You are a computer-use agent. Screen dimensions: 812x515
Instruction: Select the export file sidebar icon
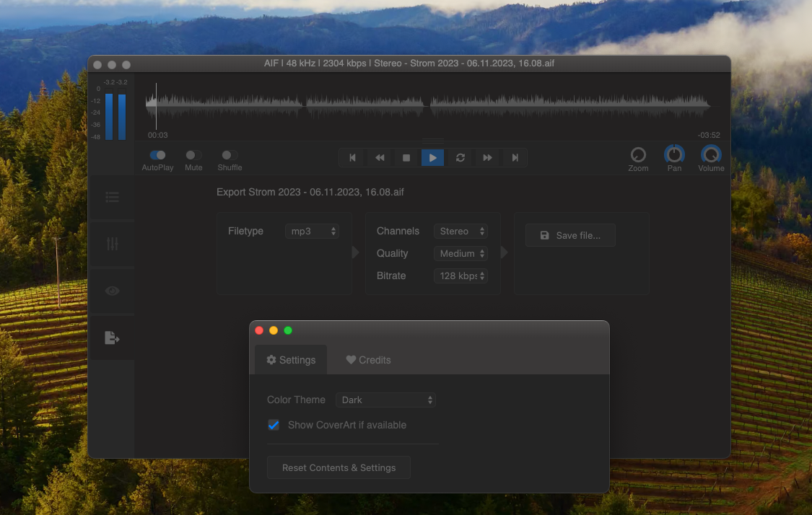click(112, 338)
